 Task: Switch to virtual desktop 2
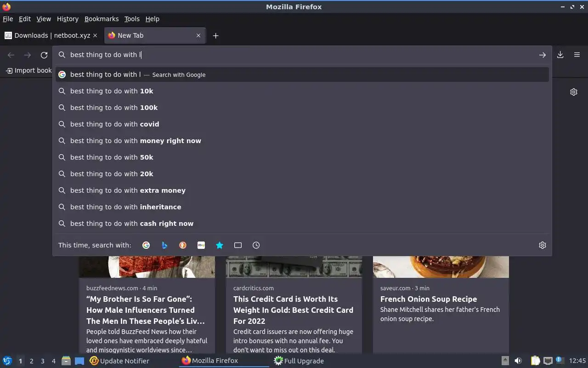click(31, 361)
